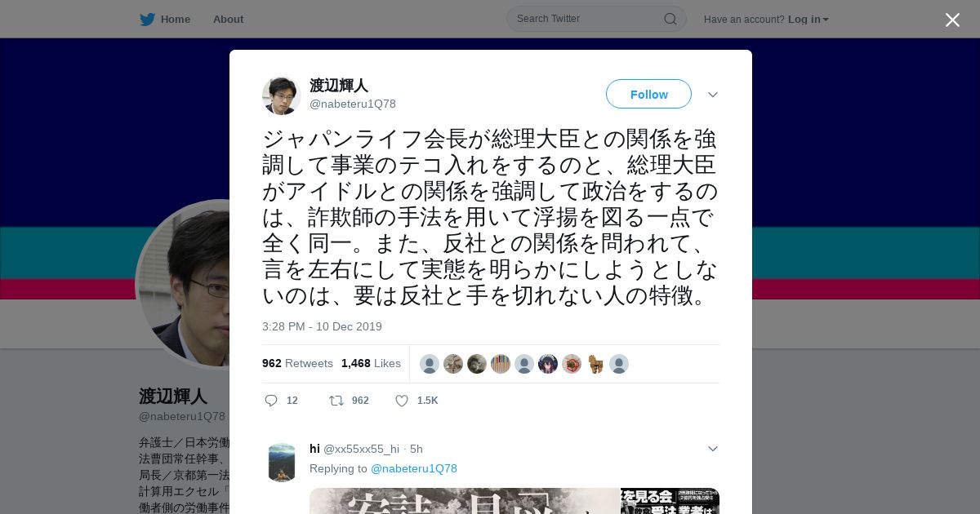Click the retweet arrows icon
Image resolution: width=980 pixels, height=514 pixels.
tap(336, 401)
